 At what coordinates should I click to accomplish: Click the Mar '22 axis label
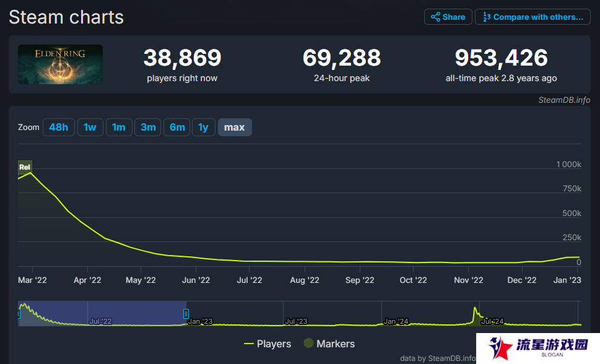click(x=33, y=280)
